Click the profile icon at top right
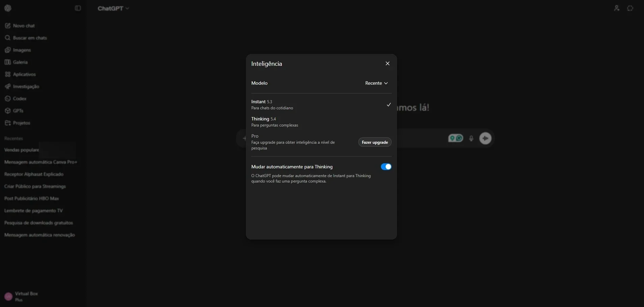The width and height of the screenshot is (644, 307). 617,8
